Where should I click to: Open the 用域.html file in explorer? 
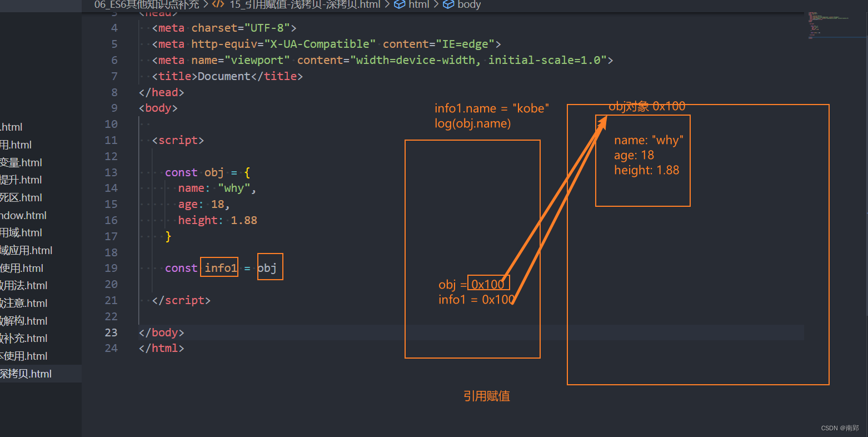(x=21, y=232)
